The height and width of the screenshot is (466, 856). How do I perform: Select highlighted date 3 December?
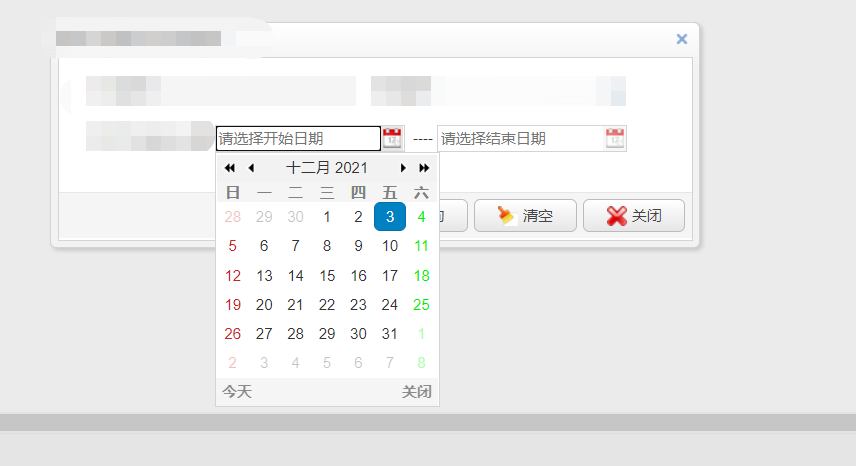pyautogui.click(x=390, y=217)
